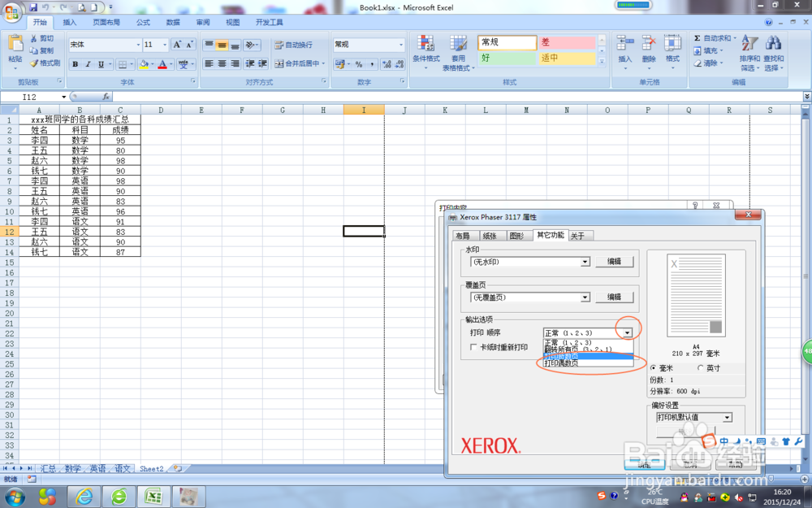Open the Windows Start button
812x508 pixels.
click(x=14, y=496)
